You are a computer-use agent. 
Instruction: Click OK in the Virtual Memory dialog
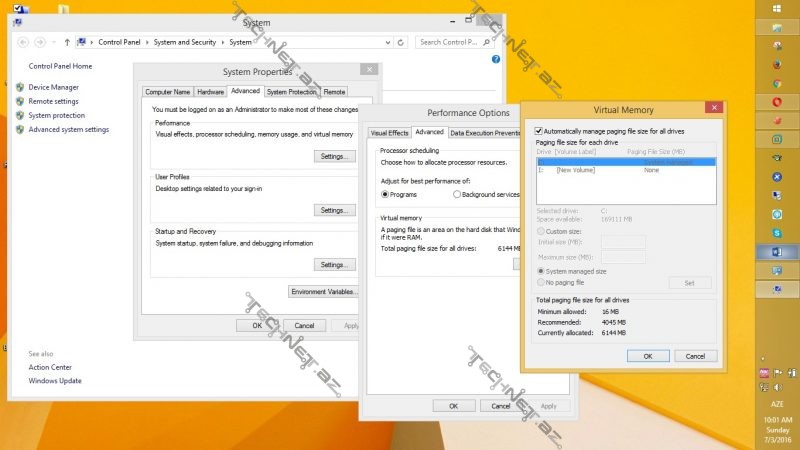[x=647, y=356]
